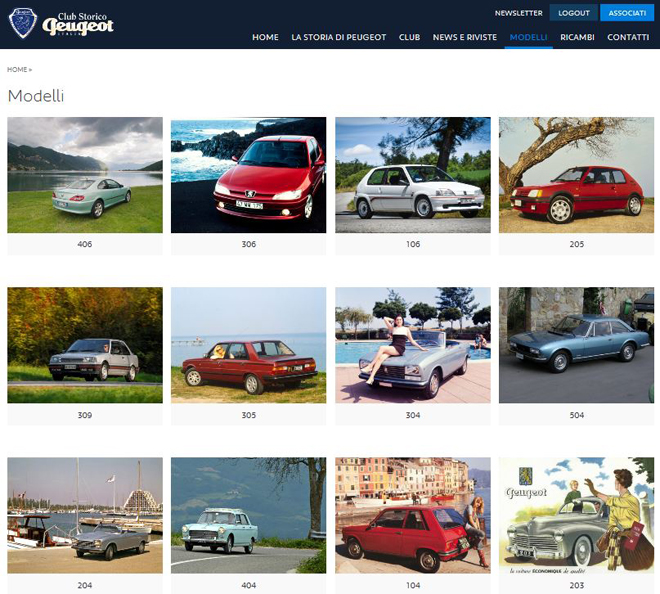Open the red 305 sedan thumbnail
This screenshot has height=594, width=660.
coord(248,345)
